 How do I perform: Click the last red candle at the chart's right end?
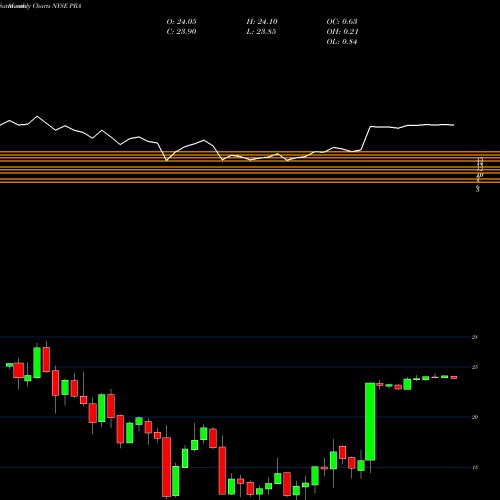click(454, 377)
